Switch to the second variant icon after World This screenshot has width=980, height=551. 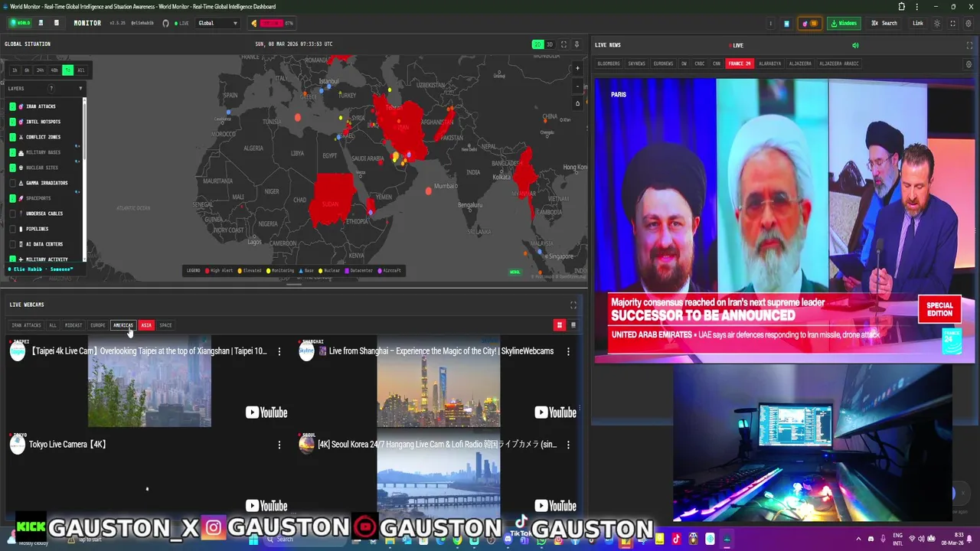pos(41,23)
